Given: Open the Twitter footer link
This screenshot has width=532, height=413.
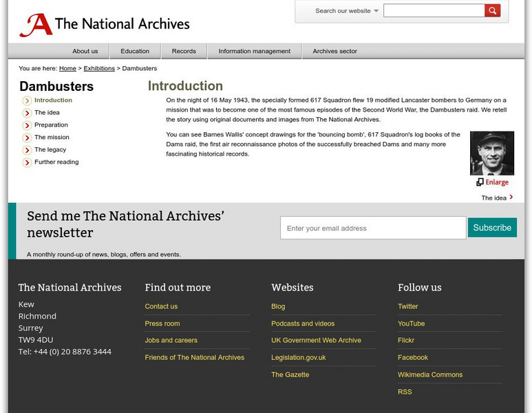Looking at the screenshot, I should [x=408, y=306].
